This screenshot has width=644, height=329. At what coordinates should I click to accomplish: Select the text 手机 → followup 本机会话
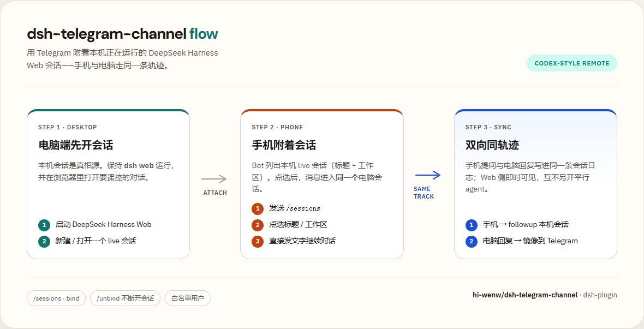[526, 225]
